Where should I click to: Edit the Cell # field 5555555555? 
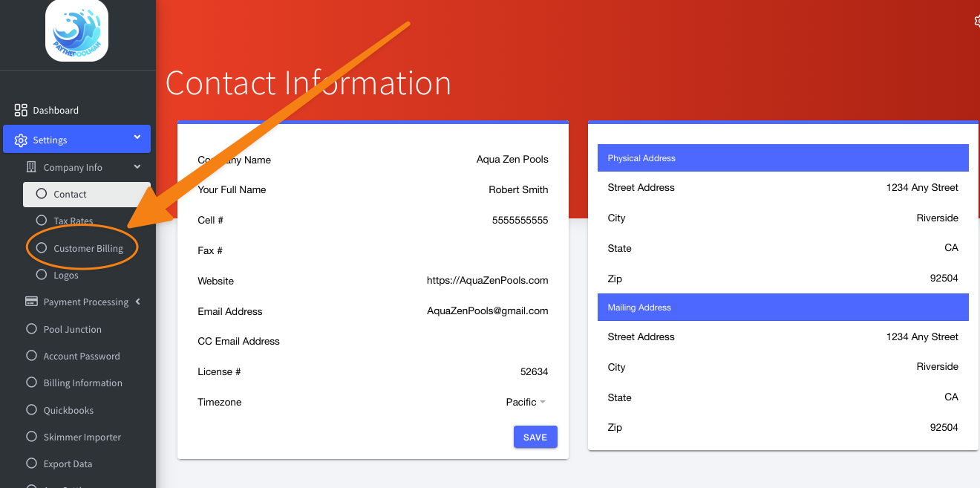pyautogui.click(x=520, y=220)
